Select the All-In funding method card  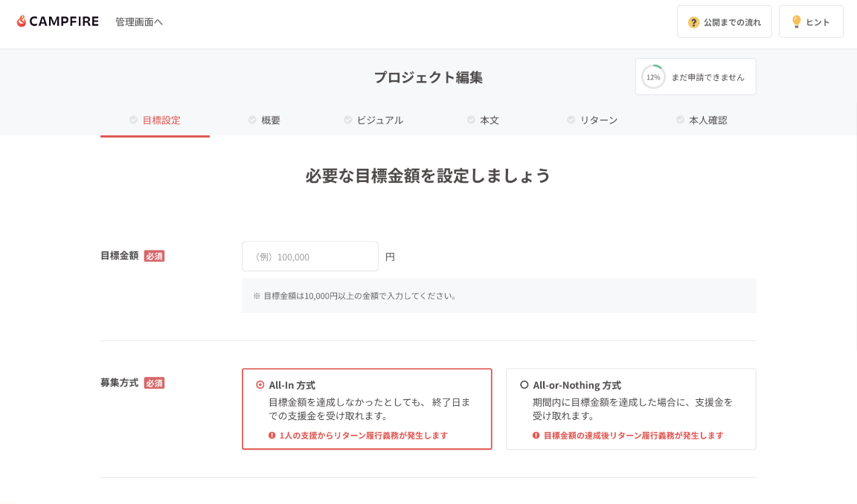(x=366, y=409)
